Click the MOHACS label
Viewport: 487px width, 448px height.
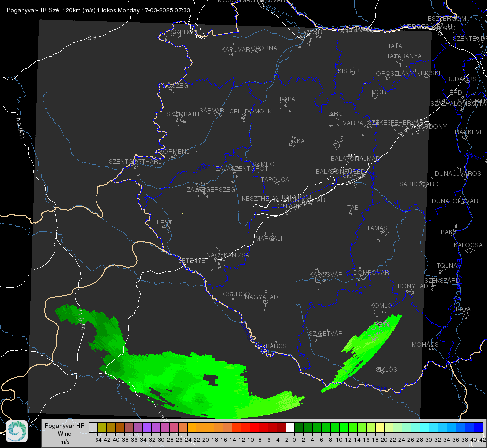(x=425, y=345)
